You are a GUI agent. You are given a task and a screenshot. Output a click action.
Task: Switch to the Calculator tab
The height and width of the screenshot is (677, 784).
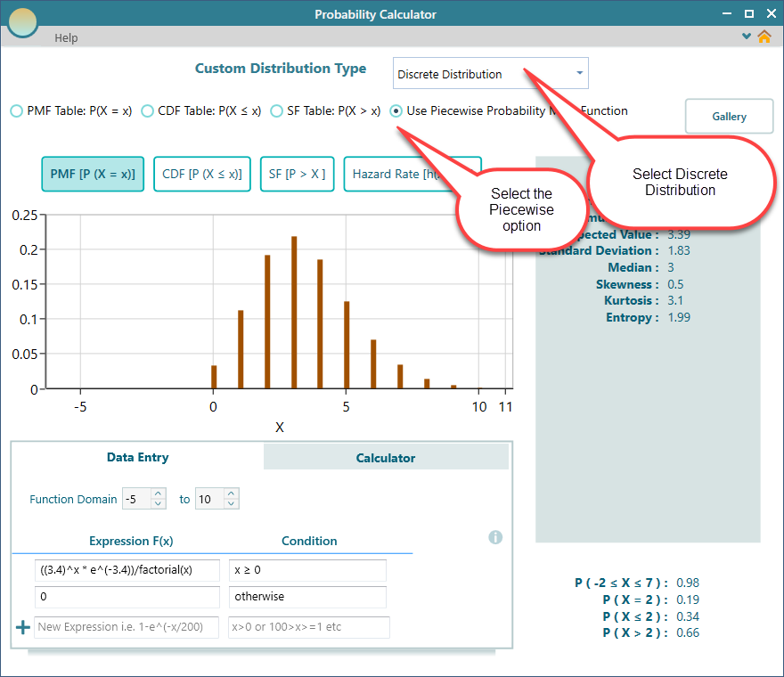coord(385,458)
